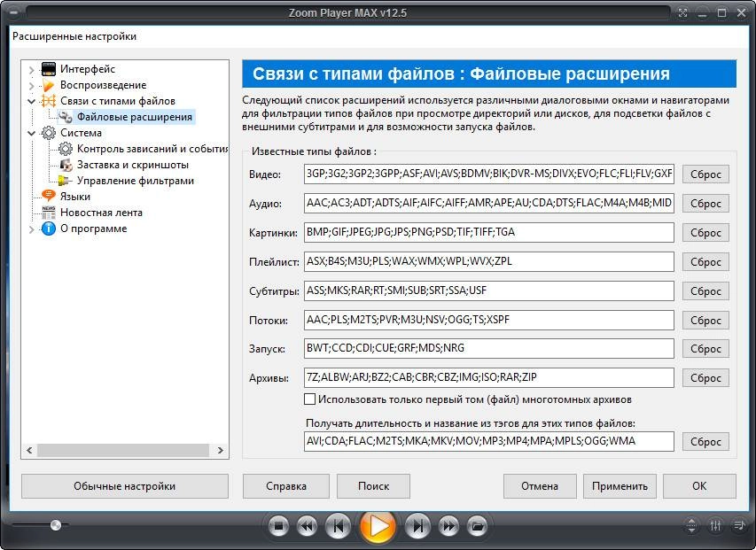This screenshot has height=550, width=756.
Task: Expand the О программе tree node
Action: pyautogui.click(x=31, y=229)
